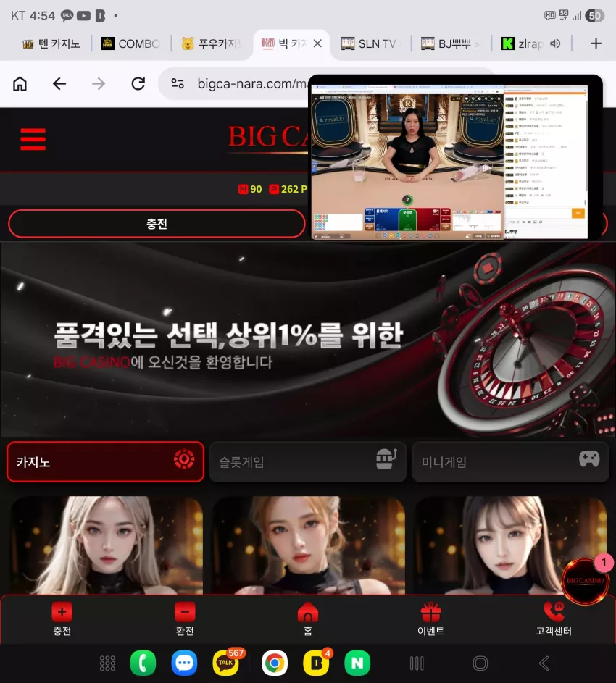This screenshot has width=616, height=683.
Task: Open the red hamburger menu
Action: coord(33,139)
